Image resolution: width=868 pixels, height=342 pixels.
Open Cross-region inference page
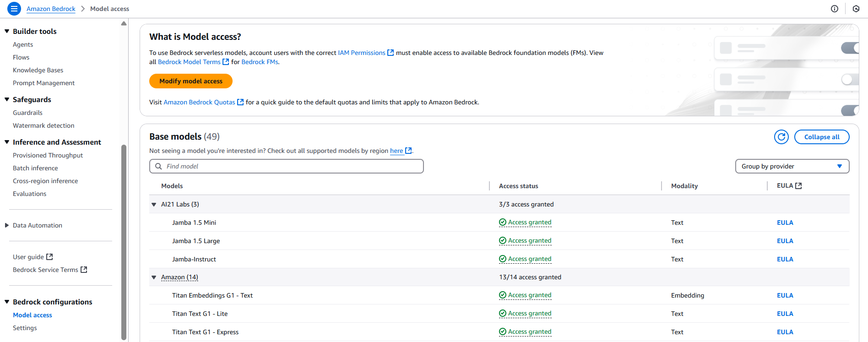45,181
